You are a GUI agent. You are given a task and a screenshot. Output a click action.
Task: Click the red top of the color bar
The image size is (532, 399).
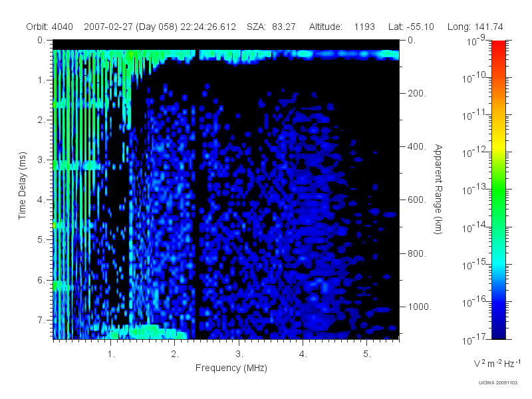click(x=498, y=46)
